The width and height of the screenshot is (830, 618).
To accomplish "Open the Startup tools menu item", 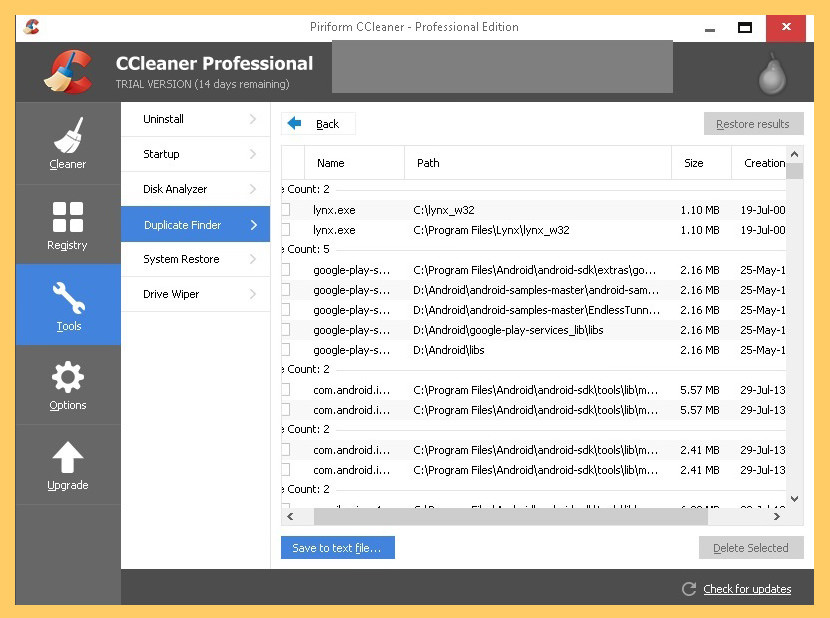I will click(x=161, y=154).
